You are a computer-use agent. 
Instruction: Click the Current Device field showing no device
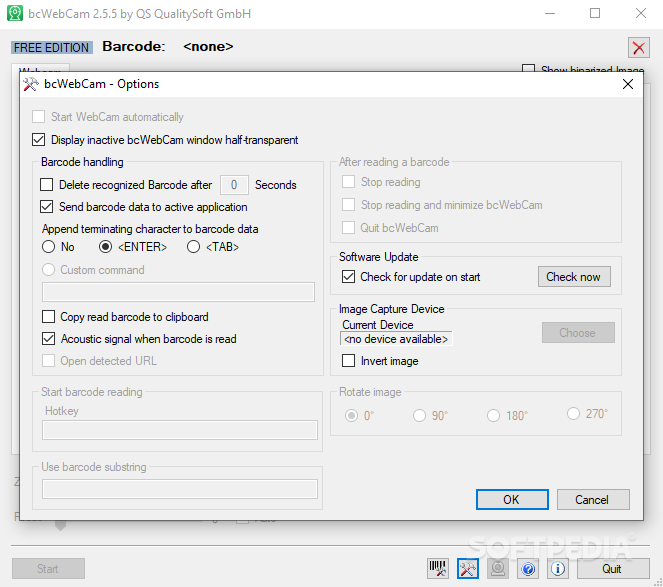pyautogui.click(x=396, y=339)
